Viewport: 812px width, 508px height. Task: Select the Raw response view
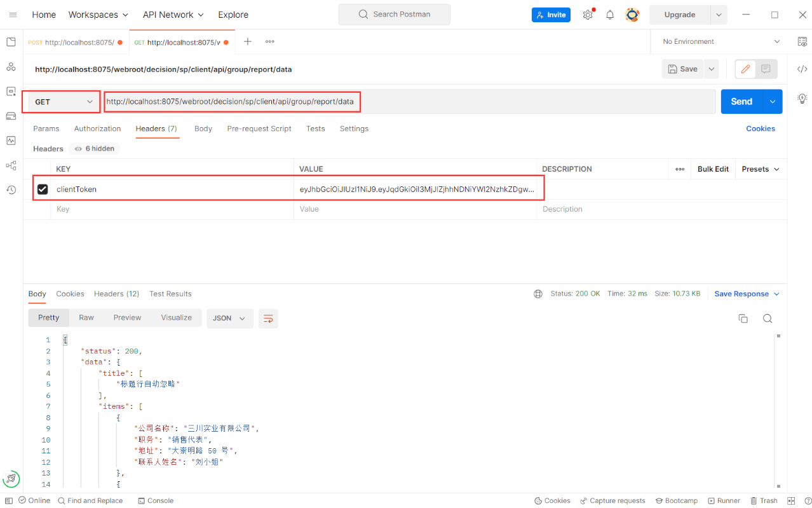[86, 318]
